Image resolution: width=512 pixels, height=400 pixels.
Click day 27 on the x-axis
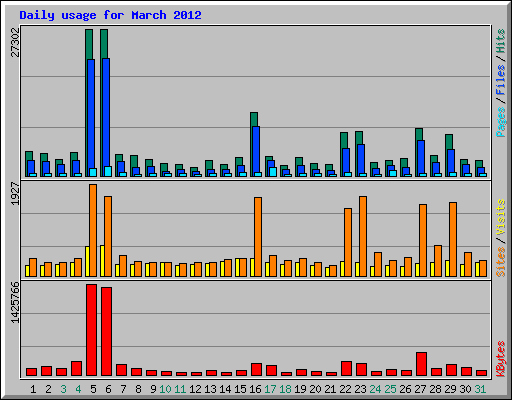coord(420,389)
